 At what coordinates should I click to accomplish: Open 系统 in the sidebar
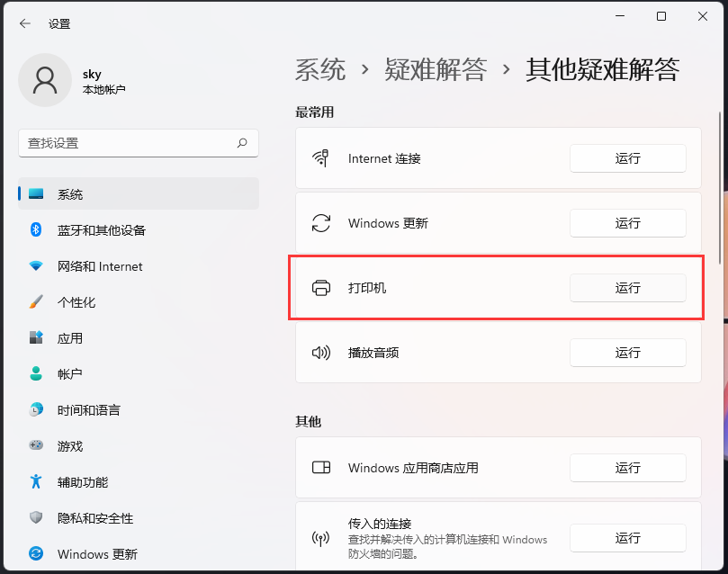coord(139,193)
